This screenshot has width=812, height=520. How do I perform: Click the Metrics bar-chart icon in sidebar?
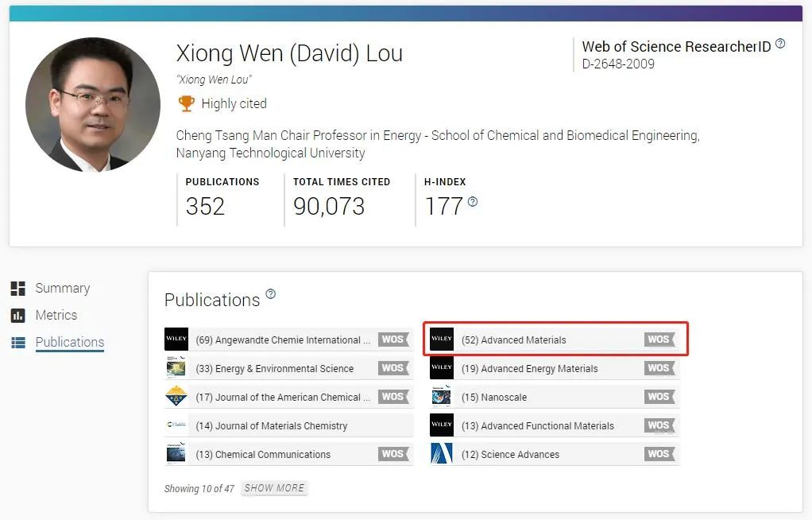click(18, 315)
